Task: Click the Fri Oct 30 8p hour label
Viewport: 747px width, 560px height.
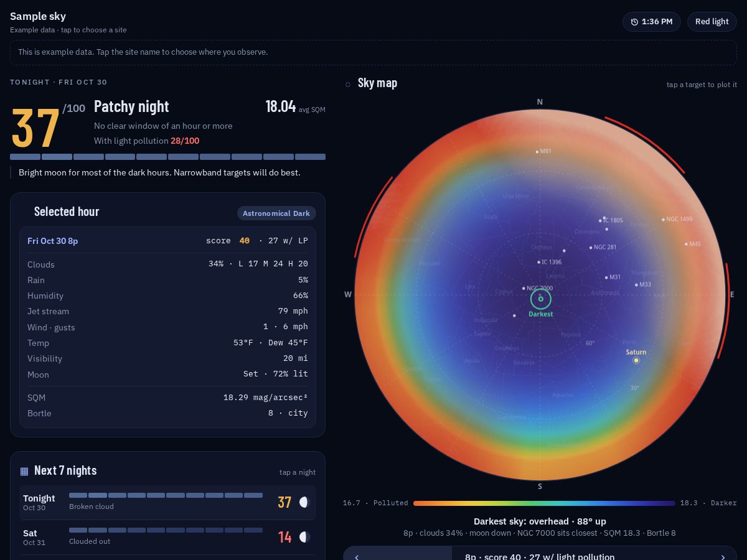Action: click(53, 241)
